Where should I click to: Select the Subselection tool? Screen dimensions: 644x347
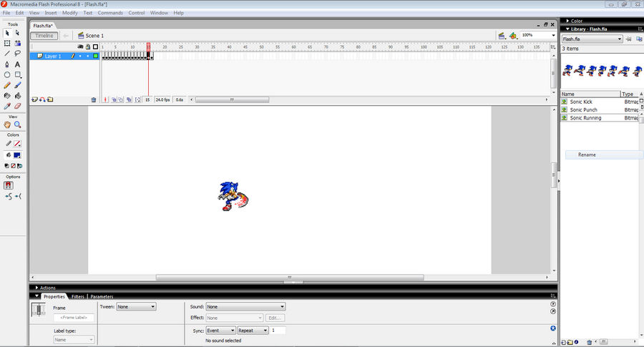17,33
